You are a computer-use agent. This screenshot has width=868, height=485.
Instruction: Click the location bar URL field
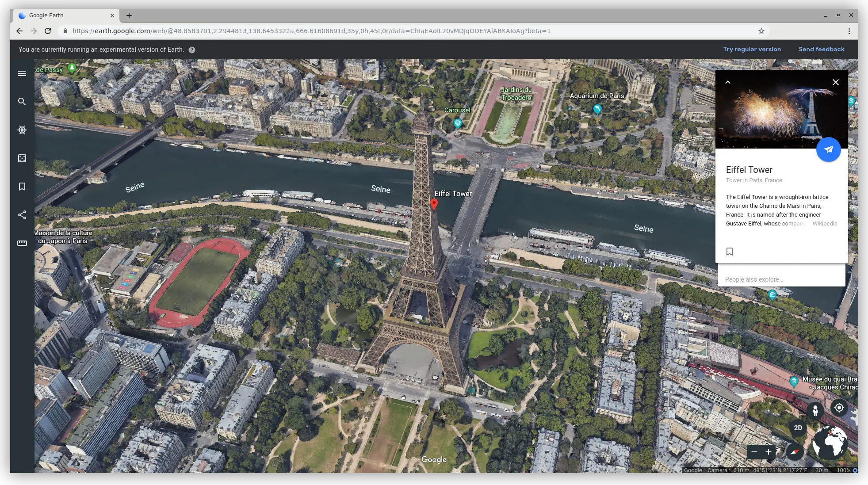pyautogui.click(x=413, y=31)
